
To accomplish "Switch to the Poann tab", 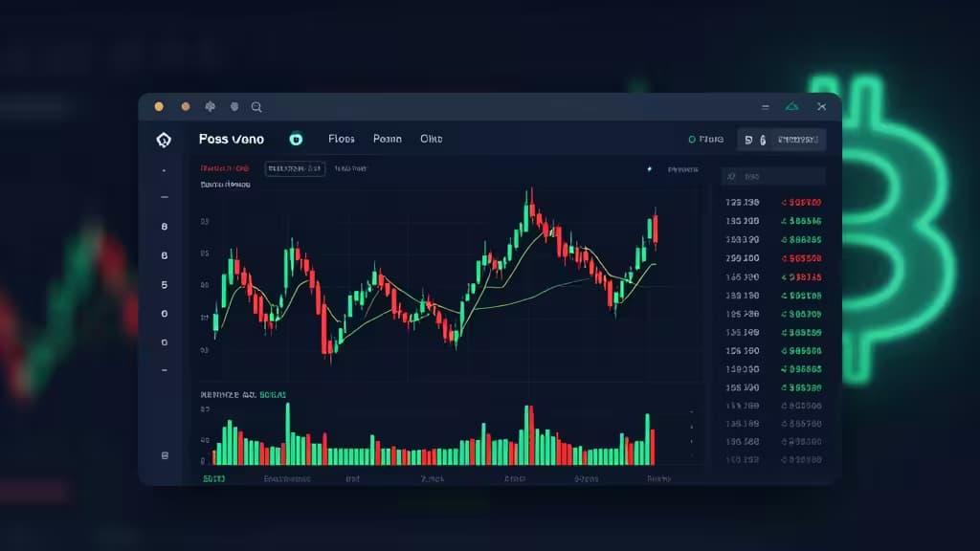I will [388, 139].
